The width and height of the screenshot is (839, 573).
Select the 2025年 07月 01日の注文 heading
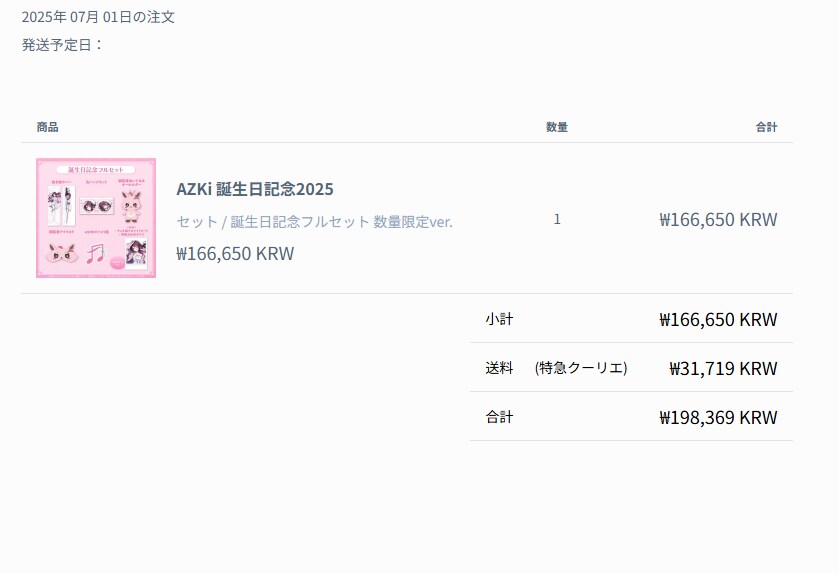[98, 17]
